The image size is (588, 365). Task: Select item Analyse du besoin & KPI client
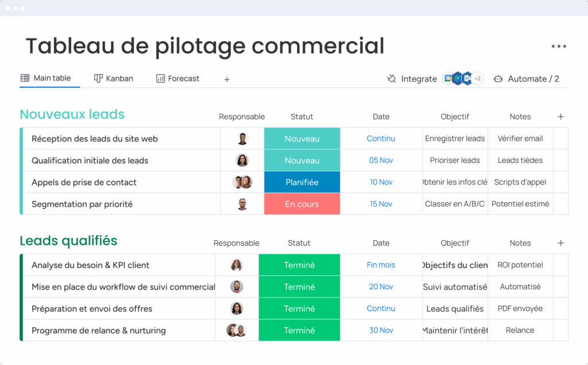tap(90, 265)
